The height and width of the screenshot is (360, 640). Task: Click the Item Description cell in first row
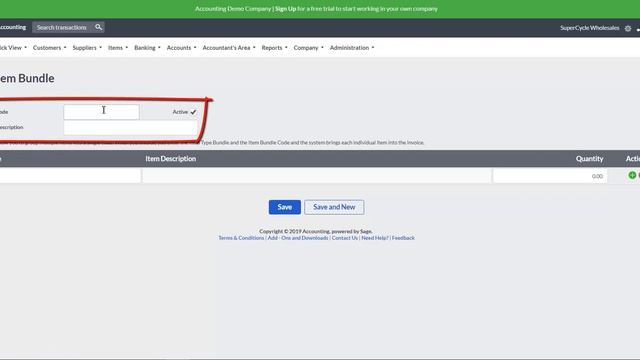point(317,176)
